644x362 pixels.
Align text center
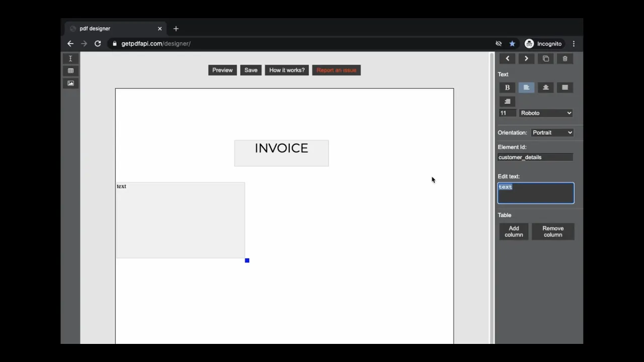[546, 87]
